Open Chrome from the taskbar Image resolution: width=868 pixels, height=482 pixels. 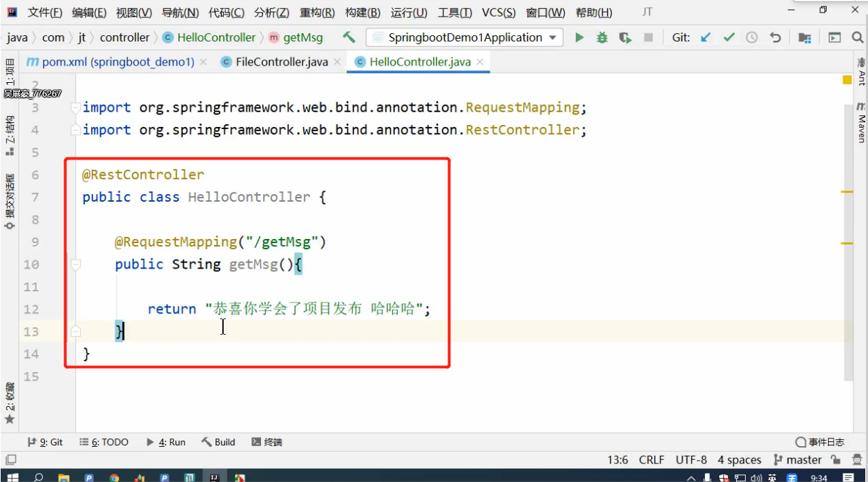pos(114,477)
